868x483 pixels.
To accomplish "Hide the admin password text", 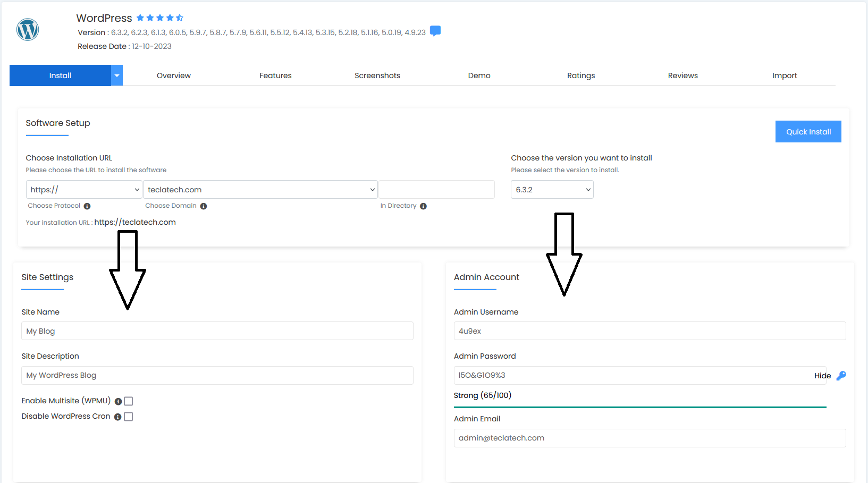I will pyautogui.click(x=822, y=376).
